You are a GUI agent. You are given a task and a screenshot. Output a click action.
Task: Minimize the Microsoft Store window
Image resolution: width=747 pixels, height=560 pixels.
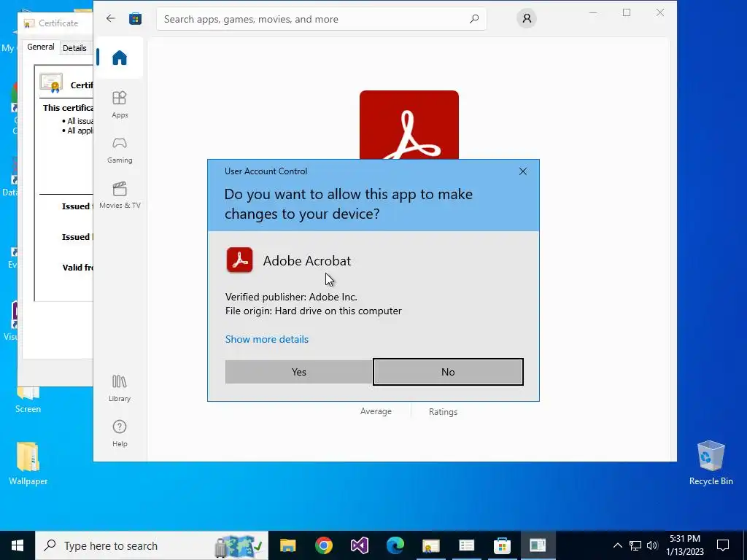tap(593, 13)
